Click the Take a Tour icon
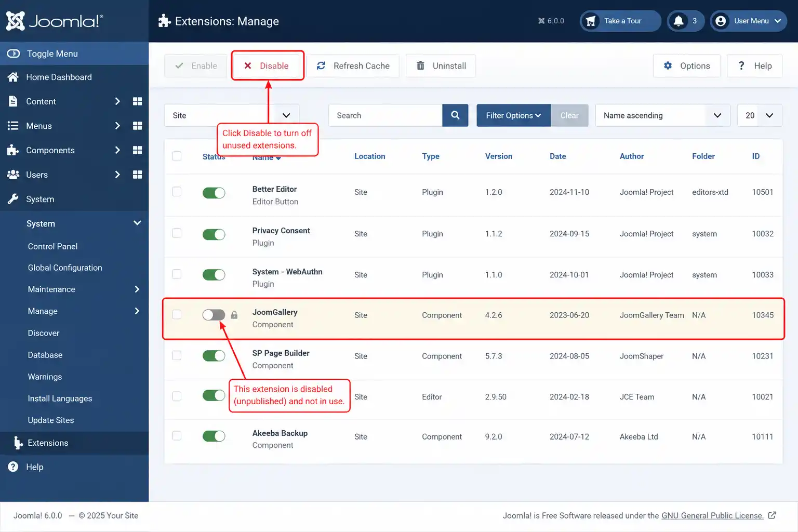Image resolution: width=798 pixels, height=532 pixels. 591,21
